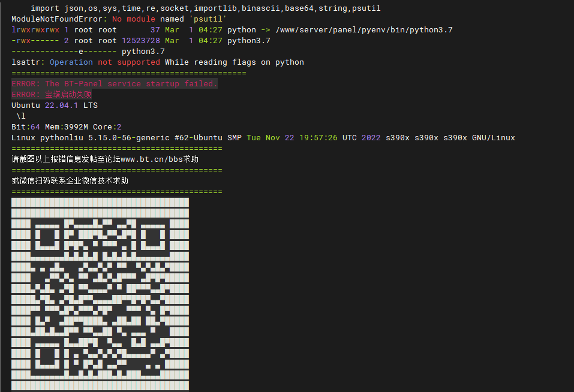Viewport: 574px width, 392px height.
Task: Click 'python3.7' in the -rwx------ row
Action: (x=248, y=41)
